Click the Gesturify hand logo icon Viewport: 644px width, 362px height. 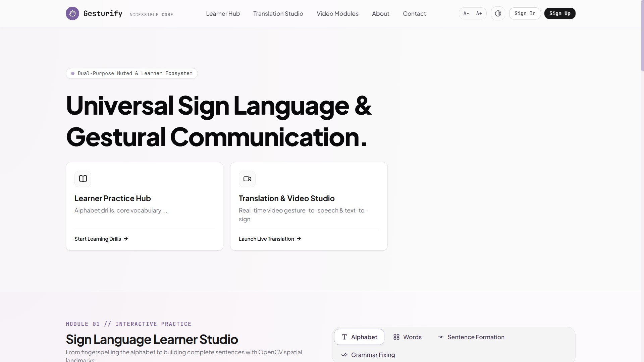pos(72,13)
